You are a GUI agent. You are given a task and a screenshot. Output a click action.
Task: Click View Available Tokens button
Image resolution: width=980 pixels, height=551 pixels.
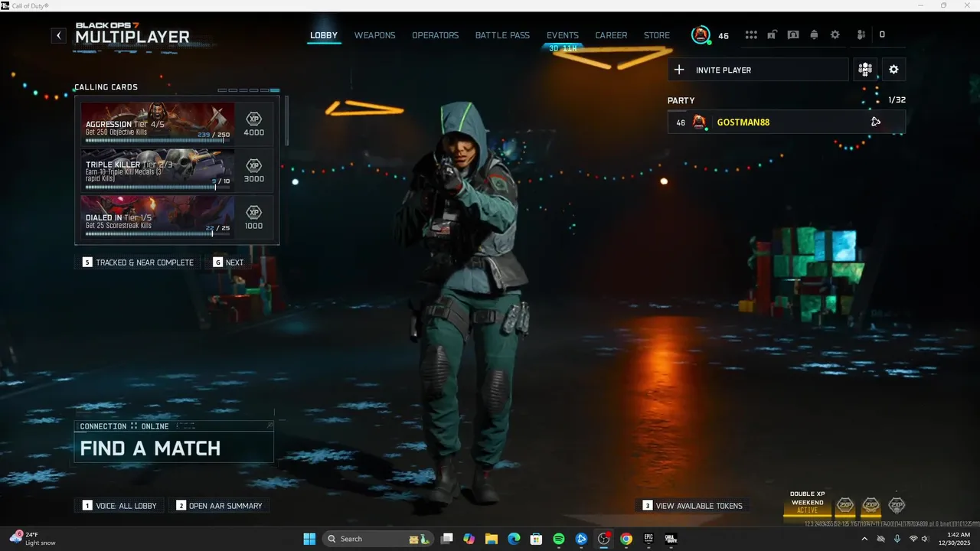click(x=693, y=506)
